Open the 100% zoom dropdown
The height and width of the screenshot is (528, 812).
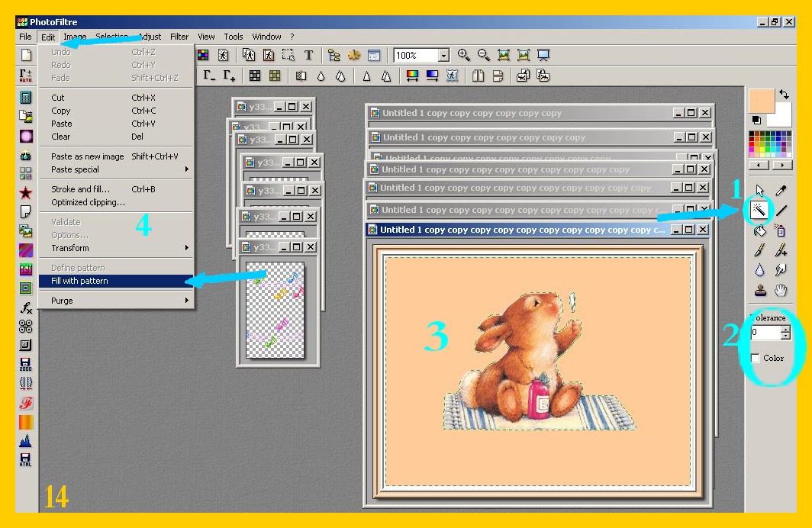pos(443,56)
